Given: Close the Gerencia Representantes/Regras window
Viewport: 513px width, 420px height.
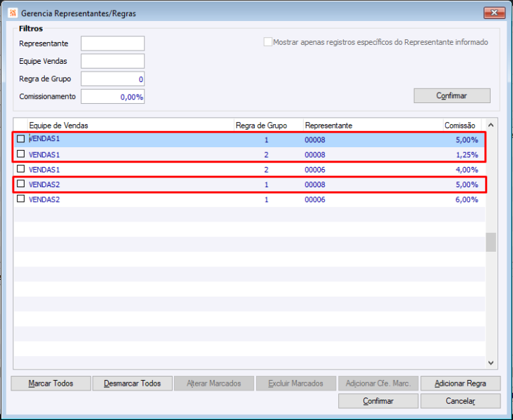Looking at the screenshot, I should 494,13.
